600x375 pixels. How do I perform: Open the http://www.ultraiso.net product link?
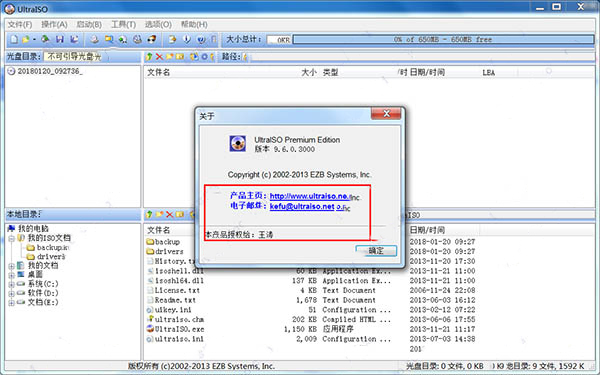[310, 196]
